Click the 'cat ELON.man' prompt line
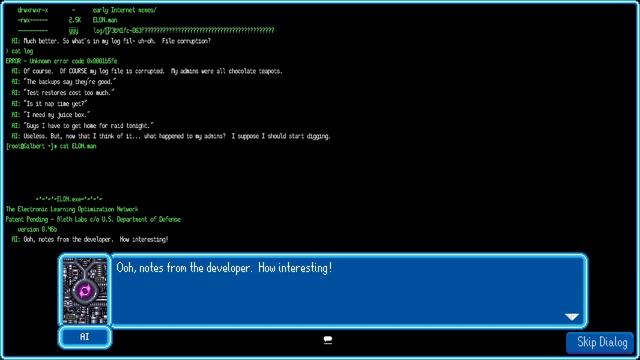 pos(51,146)
